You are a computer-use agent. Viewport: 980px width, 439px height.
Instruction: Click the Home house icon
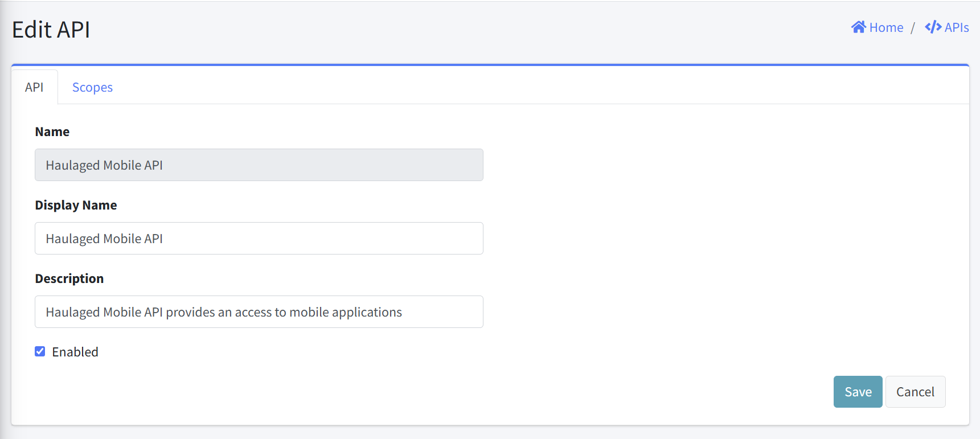859,27
